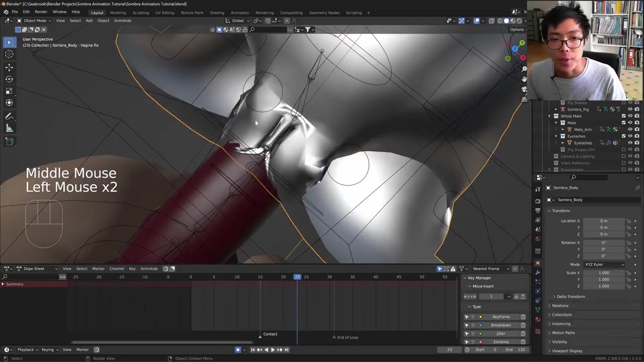Choose the Measure tool

(x=9, y=128)
